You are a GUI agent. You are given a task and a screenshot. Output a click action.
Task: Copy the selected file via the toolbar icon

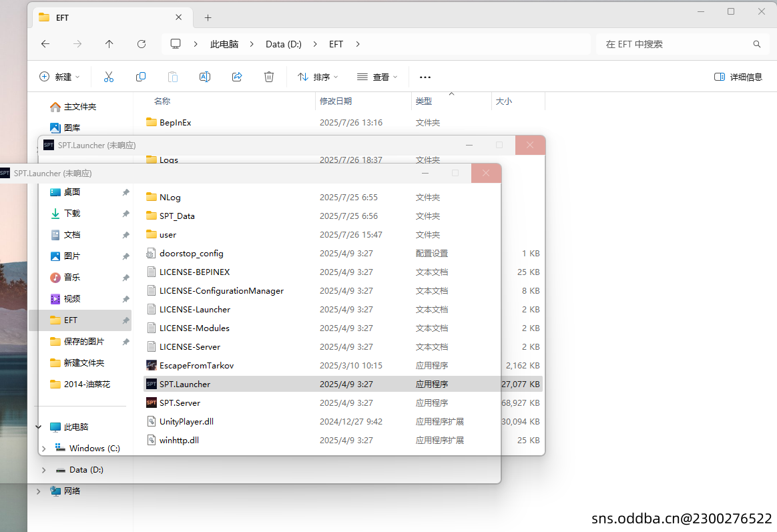pyautogui.click(x=141, y=77)
